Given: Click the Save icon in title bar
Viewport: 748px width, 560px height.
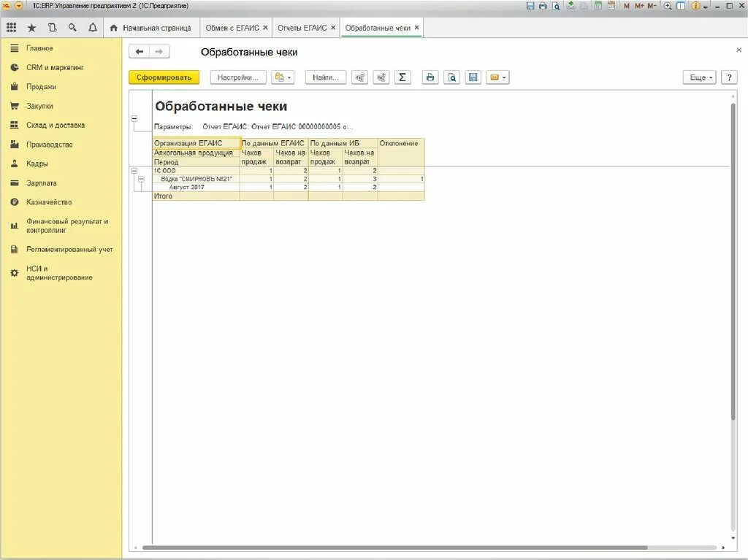Looking at the screenshot, I should [530, 6].
